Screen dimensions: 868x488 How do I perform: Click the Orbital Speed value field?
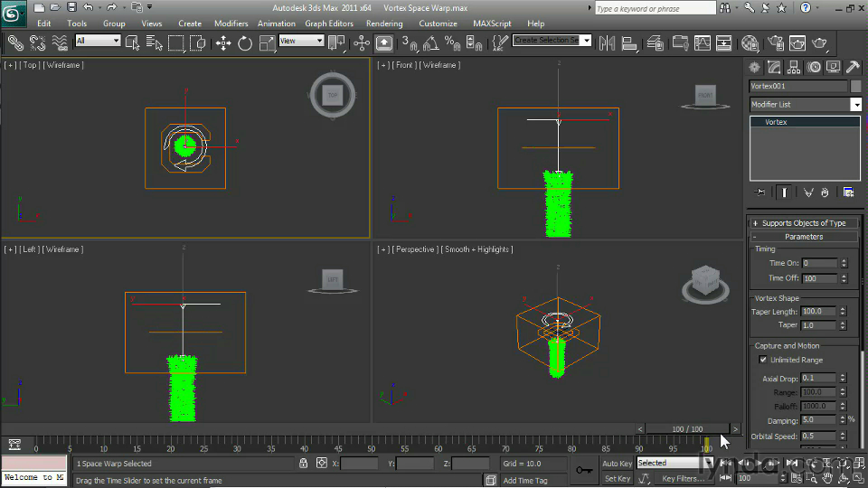click(819, 436)
